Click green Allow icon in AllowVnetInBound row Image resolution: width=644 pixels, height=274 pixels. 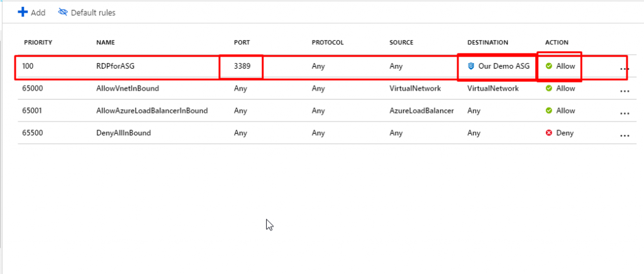[x=549, y=88]
